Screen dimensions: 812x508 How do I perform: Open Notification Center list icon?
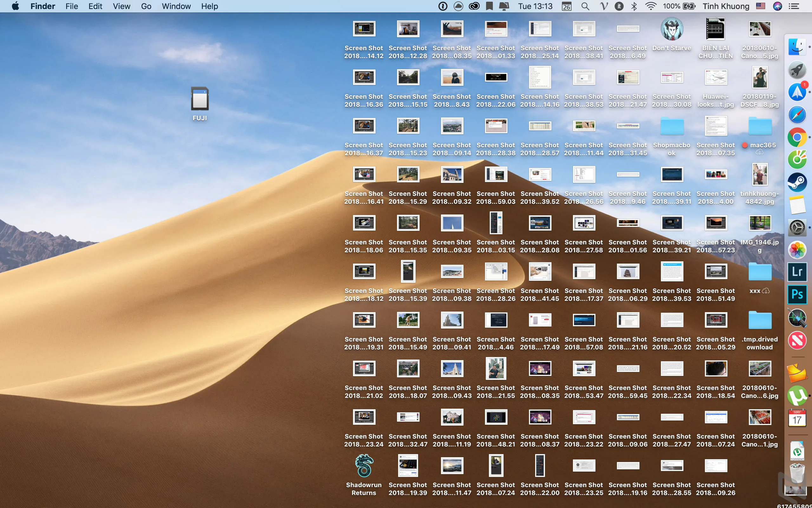(794, 6)
